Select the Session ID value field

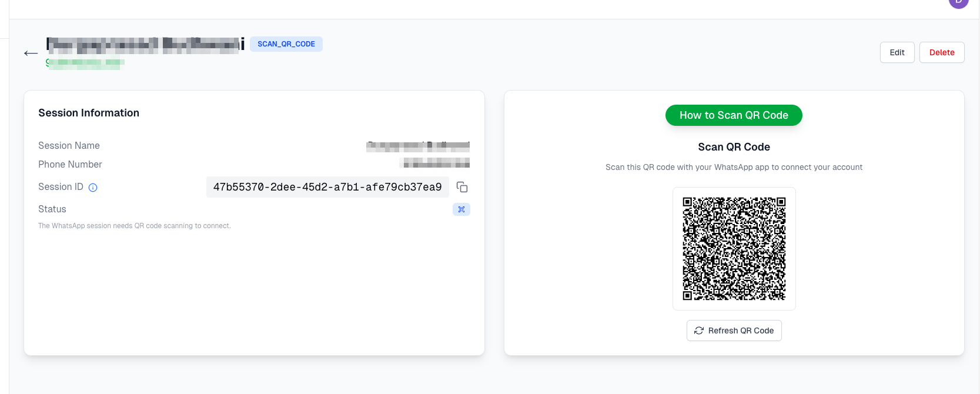327,187
